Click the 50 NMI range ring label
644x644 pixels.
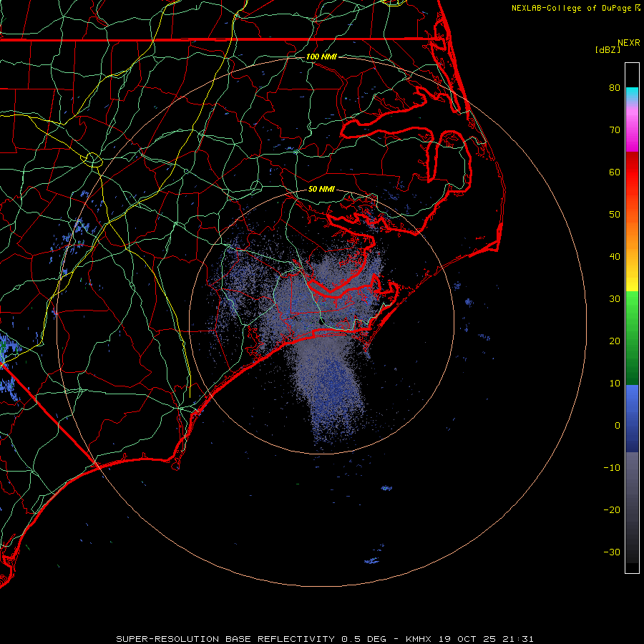point(321,189)
